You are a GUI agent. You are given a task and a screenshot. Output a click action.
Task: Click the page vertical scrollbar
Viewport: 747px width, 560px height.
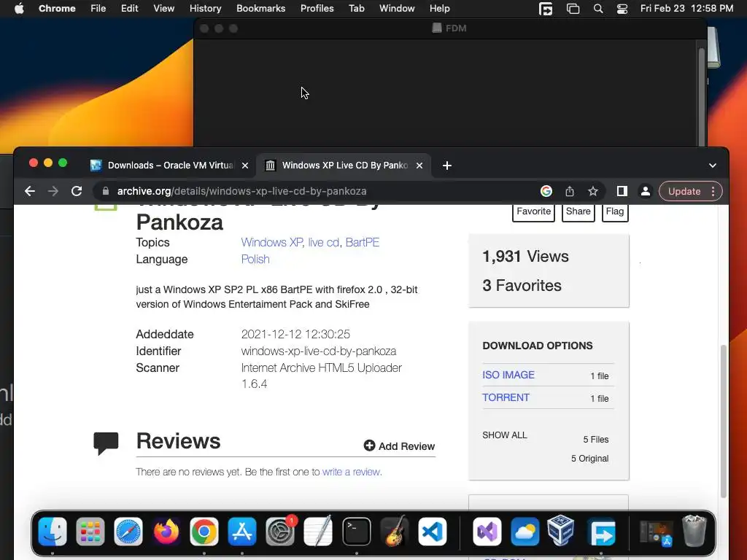click(x=724, y=421)
